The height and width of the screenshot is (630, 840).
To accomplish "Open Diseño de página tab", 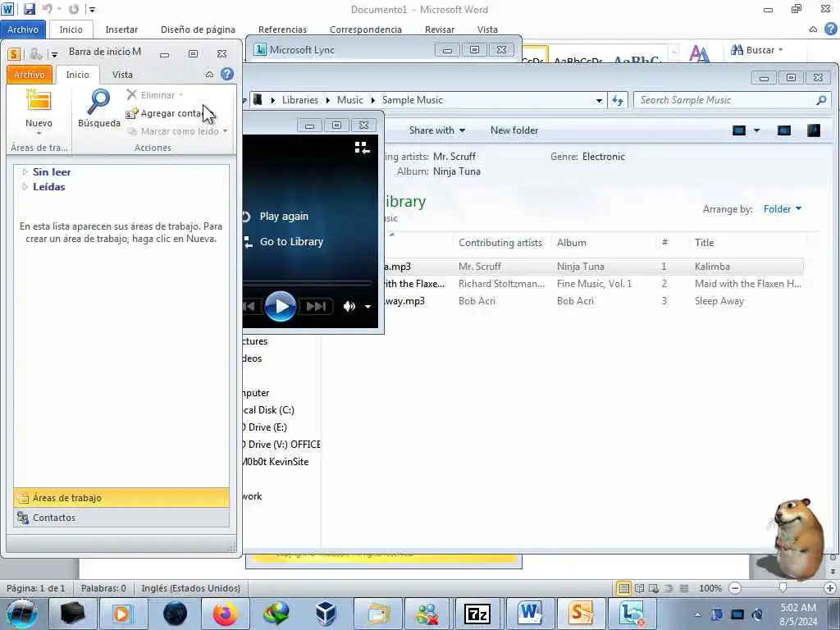I will (x=198, y=30).
